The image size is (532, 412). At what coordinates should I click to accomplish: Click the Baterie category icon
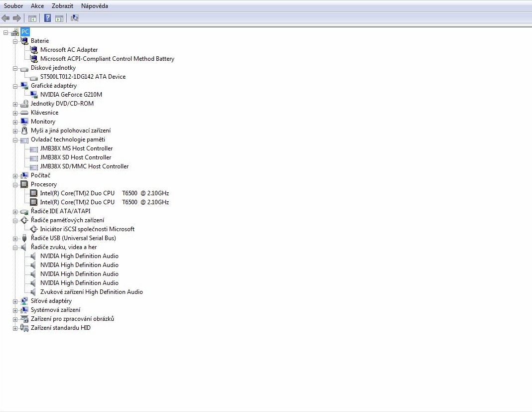point(24,41)
